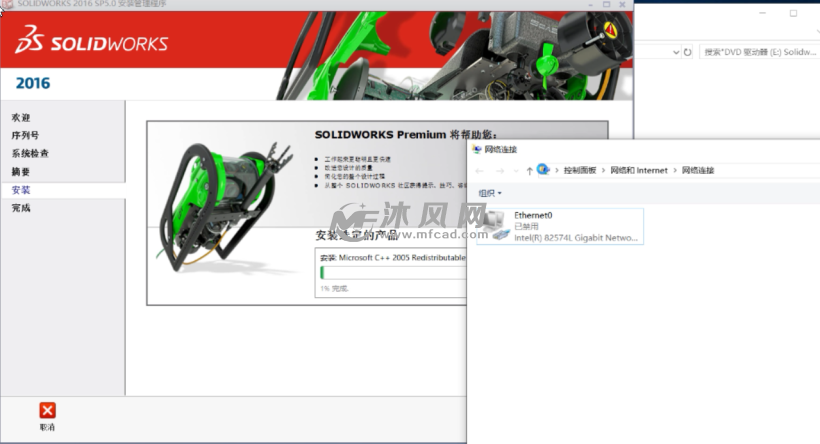
Task: Expand the chevron after 网络和 Internet breadcrumb
Action: coord(675,170)
